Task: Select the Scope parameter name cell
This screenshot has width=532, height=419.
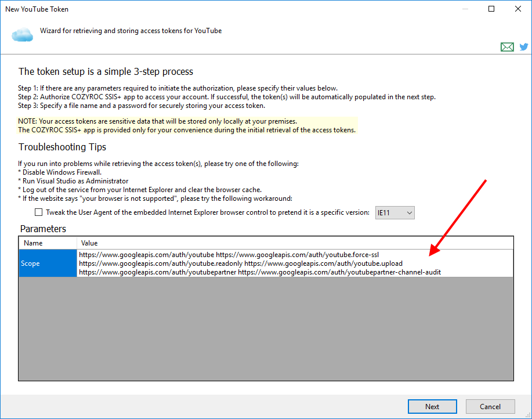Action: click(x=48, y=263)
